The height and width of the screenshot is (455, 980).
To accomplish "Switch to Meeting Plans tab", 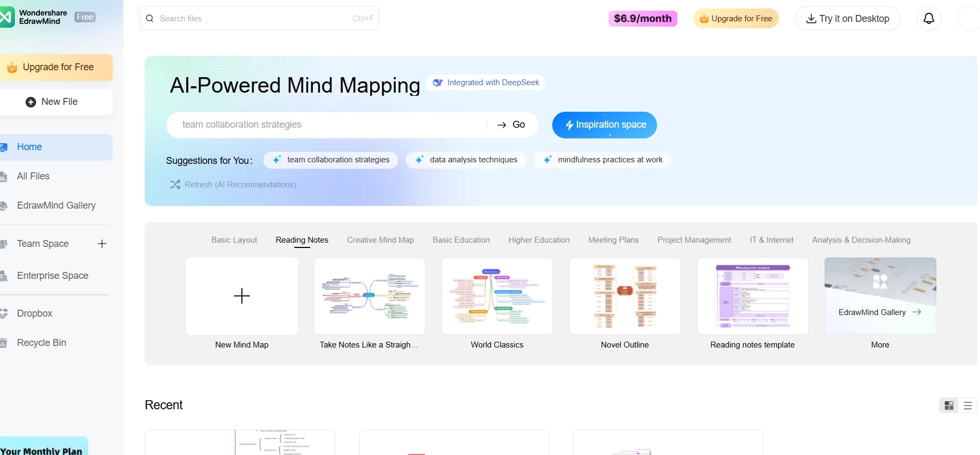I will [x=613, y=240].
